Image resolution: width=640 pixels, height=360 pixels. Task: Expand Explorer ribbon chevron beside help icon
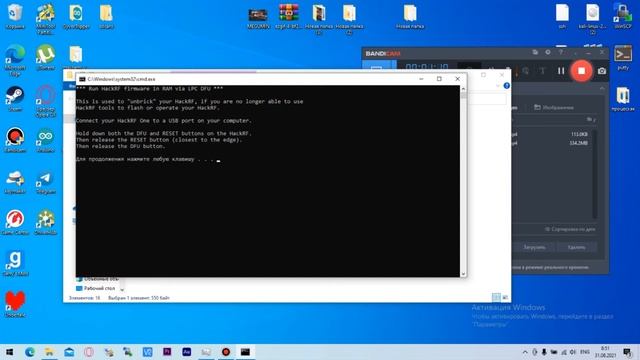point(498,86)
